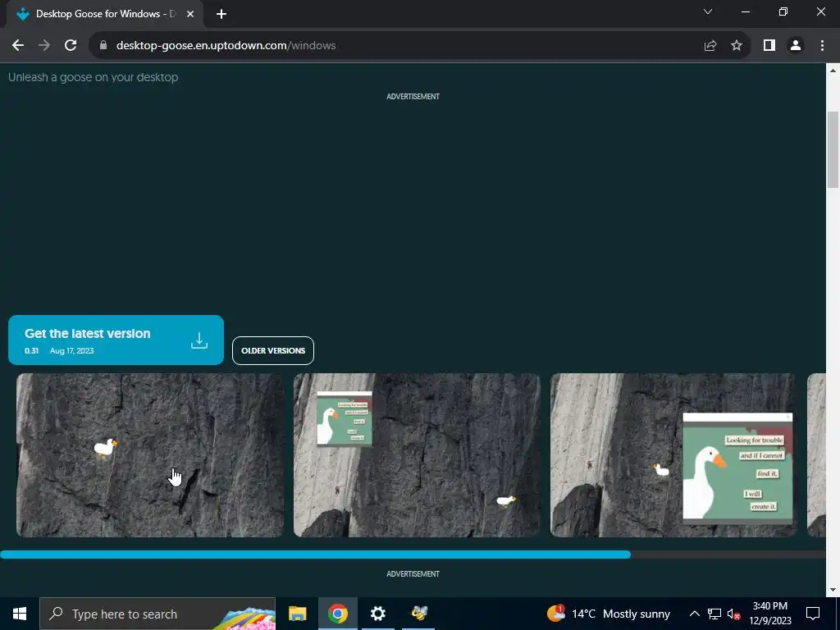Viewport: 840px width, 630px height.
Task: Open the third screenshot with goose poem
Action: tap(673, 455)
